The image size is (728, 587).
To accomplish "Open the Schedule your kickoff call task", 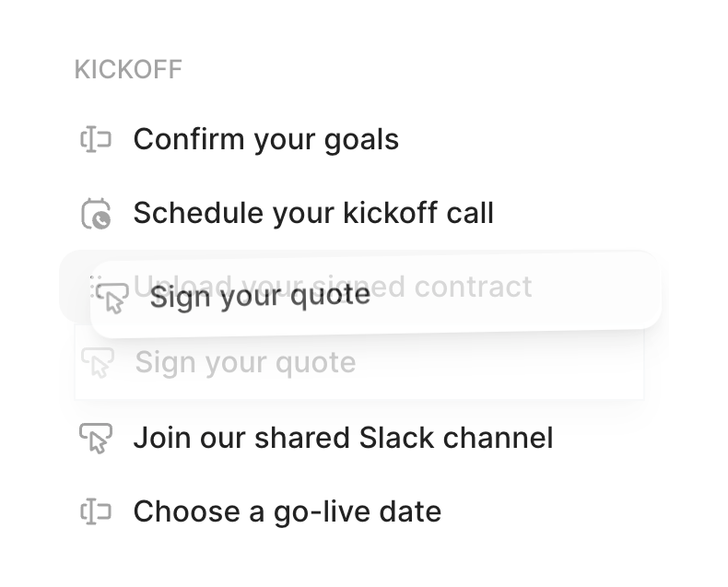I will click(313, 214).
